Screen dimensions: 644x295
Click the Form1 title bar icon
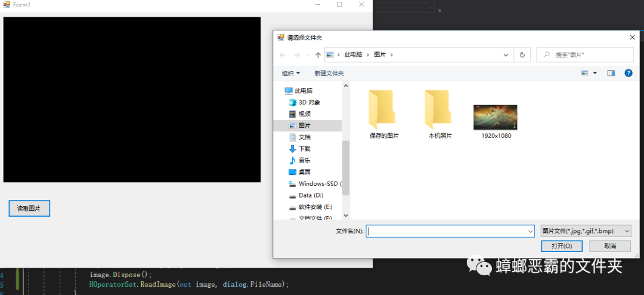click(6, 4)
